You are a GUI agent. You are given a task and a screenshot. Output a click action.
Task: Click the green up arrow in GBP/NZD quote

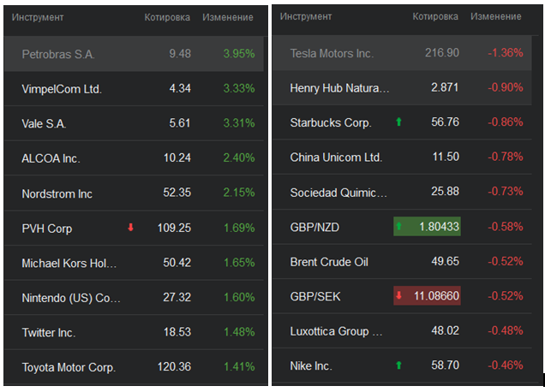tap(399, 227)
